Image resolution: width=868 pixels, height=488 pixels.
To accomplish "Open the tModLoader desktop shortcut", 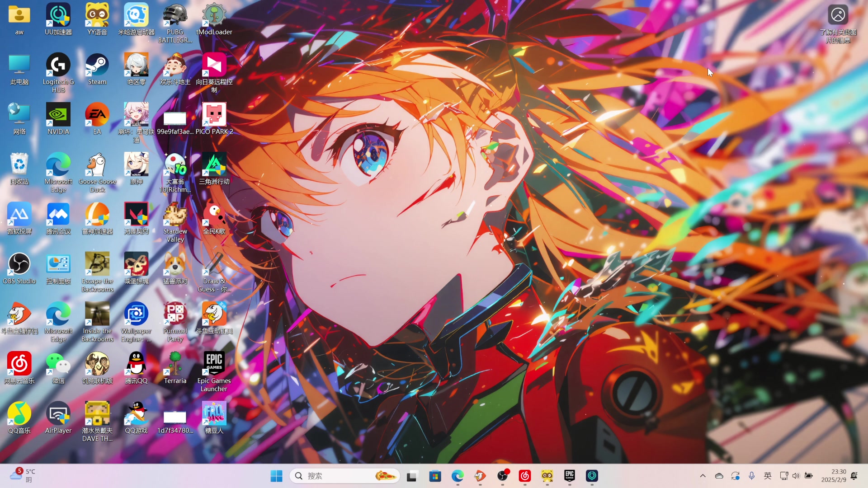I will [214, 19].
